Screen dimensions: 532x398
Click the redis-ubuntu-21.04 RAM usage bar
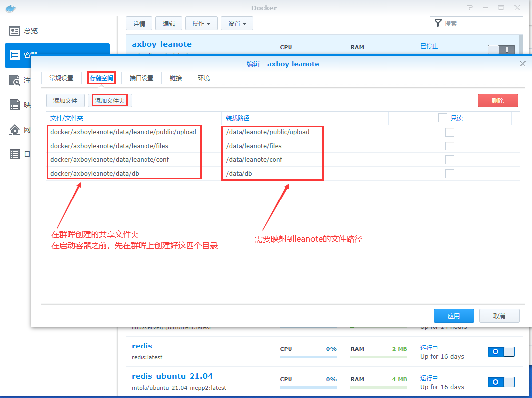coord(379,387)
